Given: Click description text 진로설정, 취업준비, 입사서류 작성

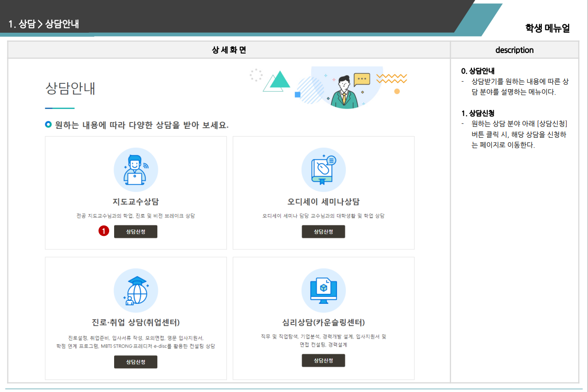Looking at the screenshot, I should (x=136, y=342).
